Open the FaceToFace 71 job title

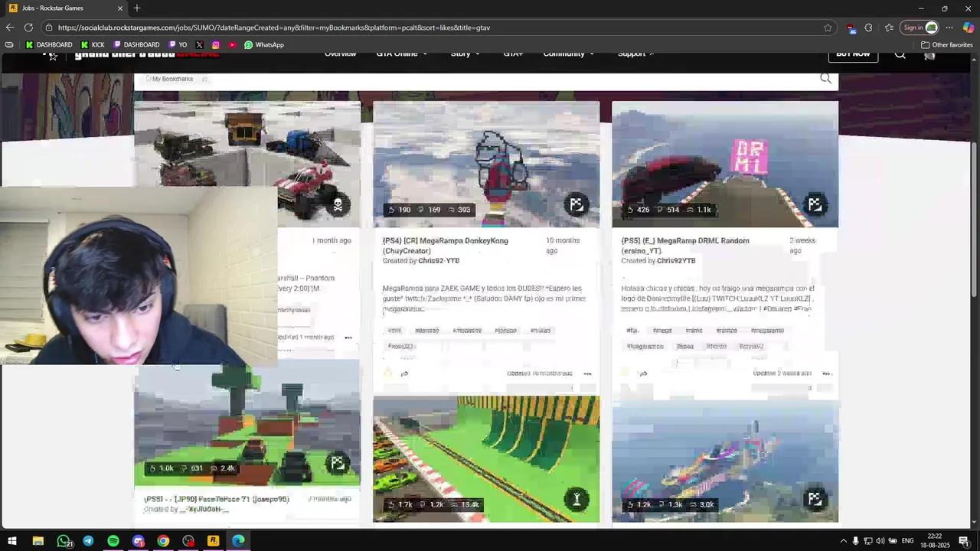point(217,499)
